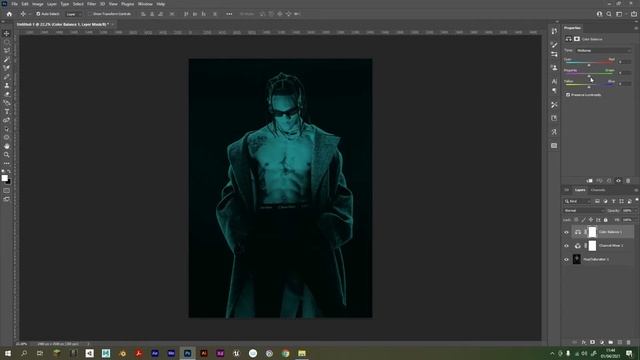The image size is (640, 360).
Task: Lock all padlock icon in Layers lock row
Action: pyautogui.click(x=606, y=220)
